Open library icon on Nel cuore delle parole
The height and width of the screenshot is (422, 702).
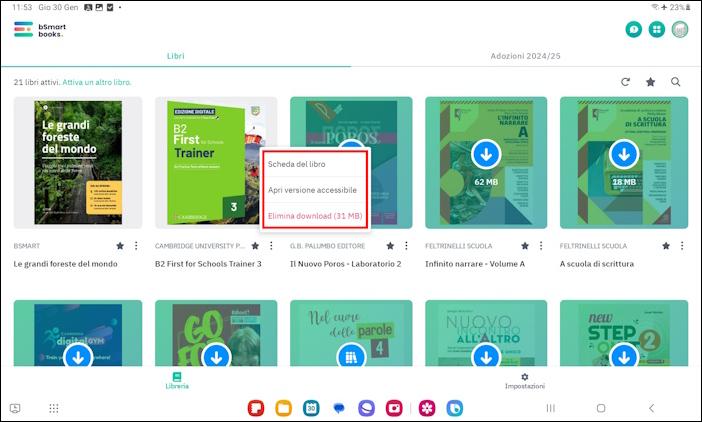coord(351,356)
